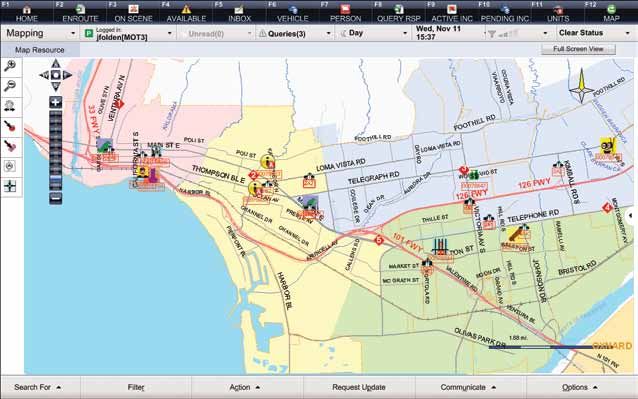This screenshot has height=399, width=638.
Task: Pan the map north with up arrow
Action: pos(56,63)
